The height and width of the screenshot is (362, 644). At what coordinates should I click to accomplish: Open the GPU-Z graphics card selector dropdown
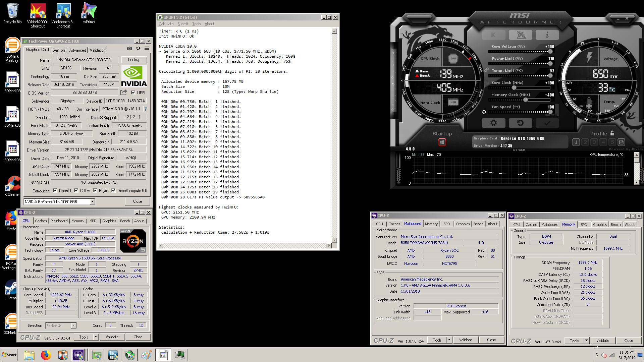tap(92, 201)
